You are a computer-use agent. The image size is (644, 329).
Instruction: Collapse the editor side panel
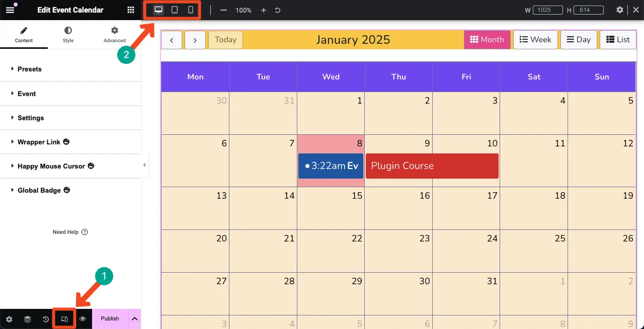(x=144, y=165)
